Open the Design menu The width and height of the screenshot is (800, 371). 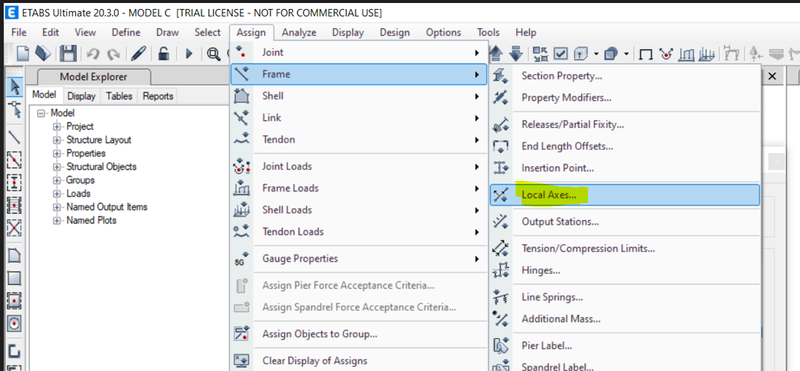pyautogui.click(x=395, y=32)
